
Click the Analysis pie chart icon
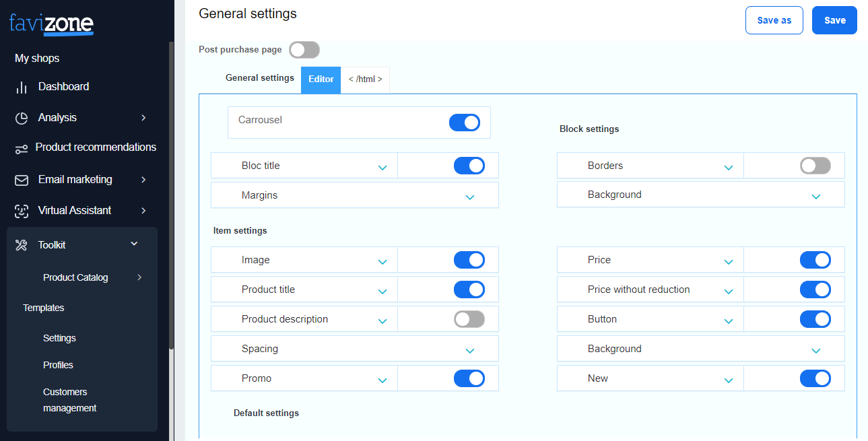(22, 118)
